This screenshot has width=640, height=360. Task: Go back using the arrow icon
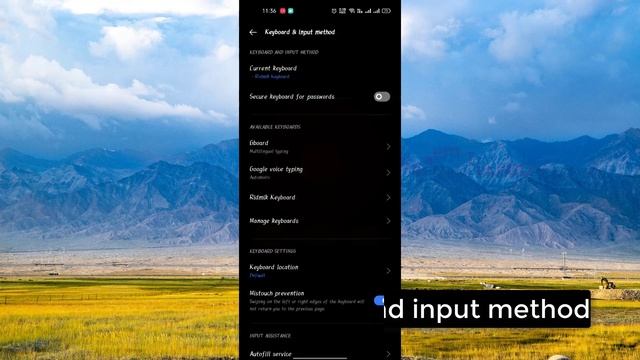coord(253,32)
